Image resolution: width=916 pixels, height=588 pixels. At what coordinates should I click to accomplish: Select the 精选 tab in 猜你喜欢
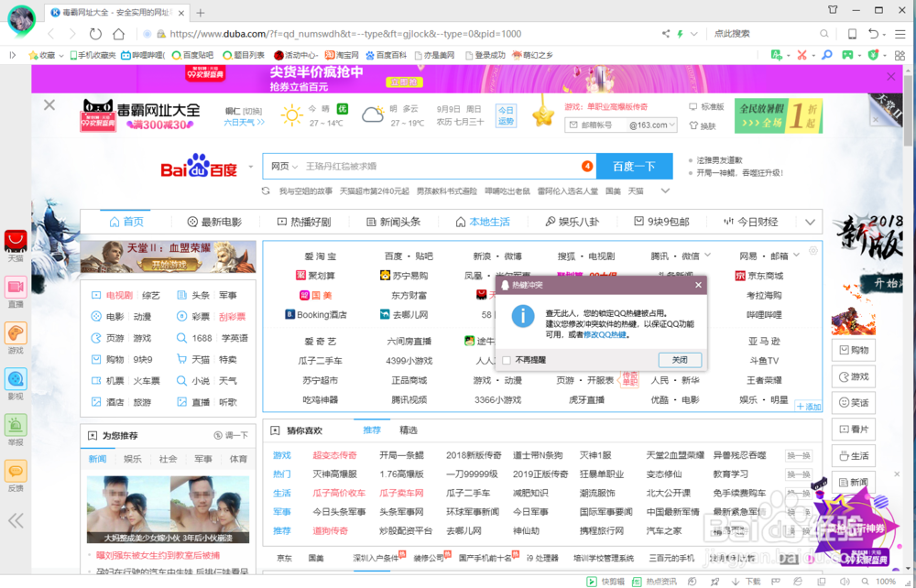[x=409, y=430]
